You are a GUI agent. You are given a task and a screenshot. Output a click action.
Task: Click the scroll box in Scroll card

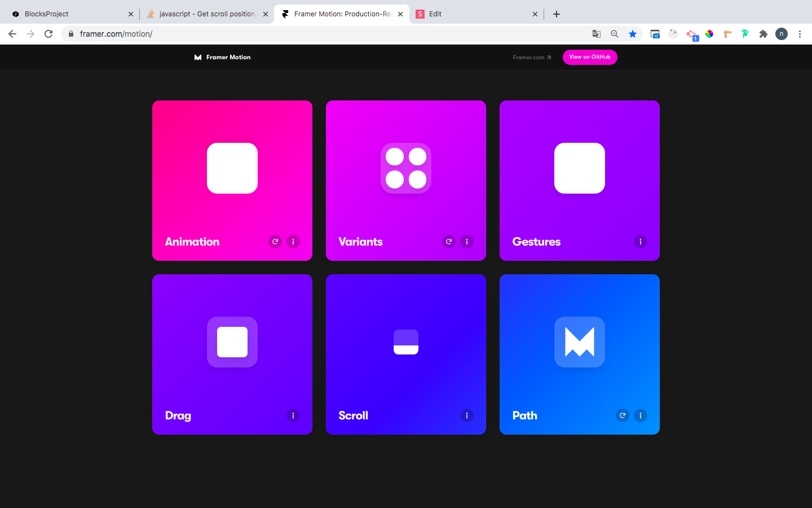pos(406,342)
